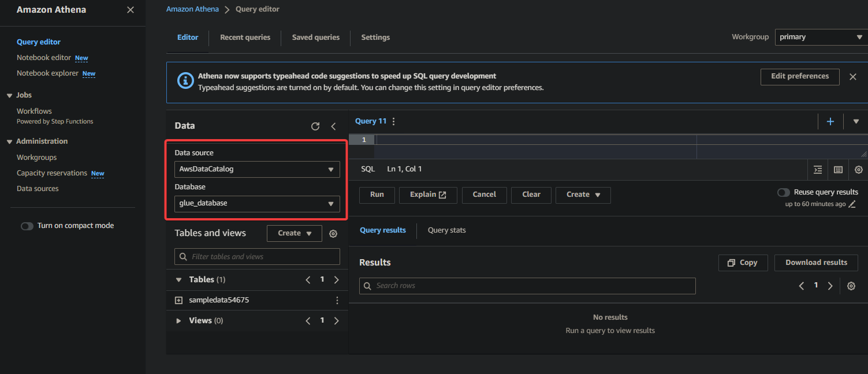Open Query editor in the sidebar
Screen dimensions: 868x374
click(x=39, y=42)
